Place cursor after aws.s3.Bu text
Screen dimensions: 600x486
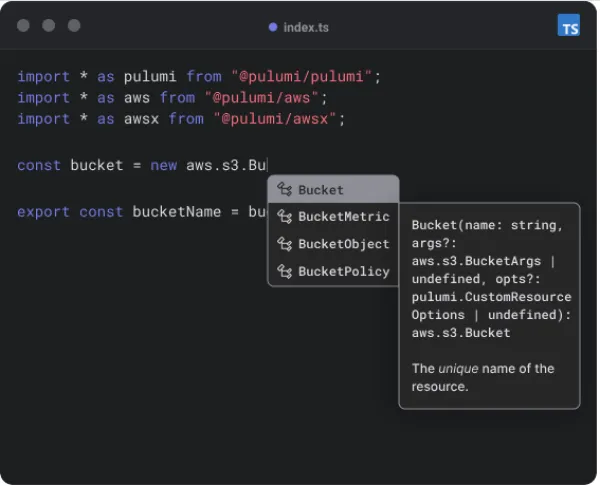[x=267, y=165]
